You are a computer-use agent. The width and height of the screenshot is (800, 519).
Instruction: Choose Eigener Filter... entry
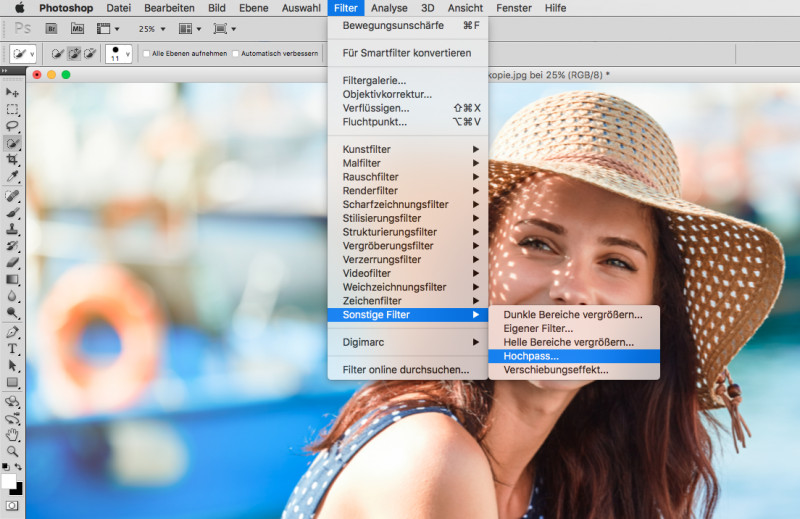(x=574, y=329)
